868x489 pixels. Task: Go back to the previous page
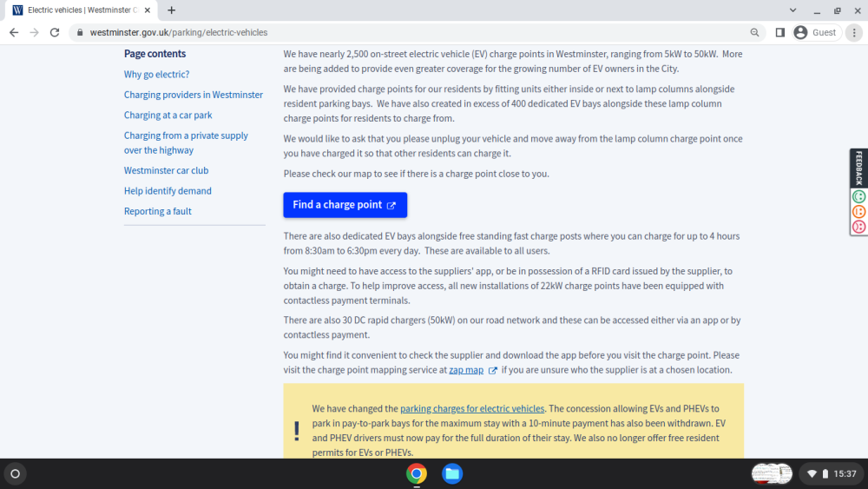[x=14, y=33]
